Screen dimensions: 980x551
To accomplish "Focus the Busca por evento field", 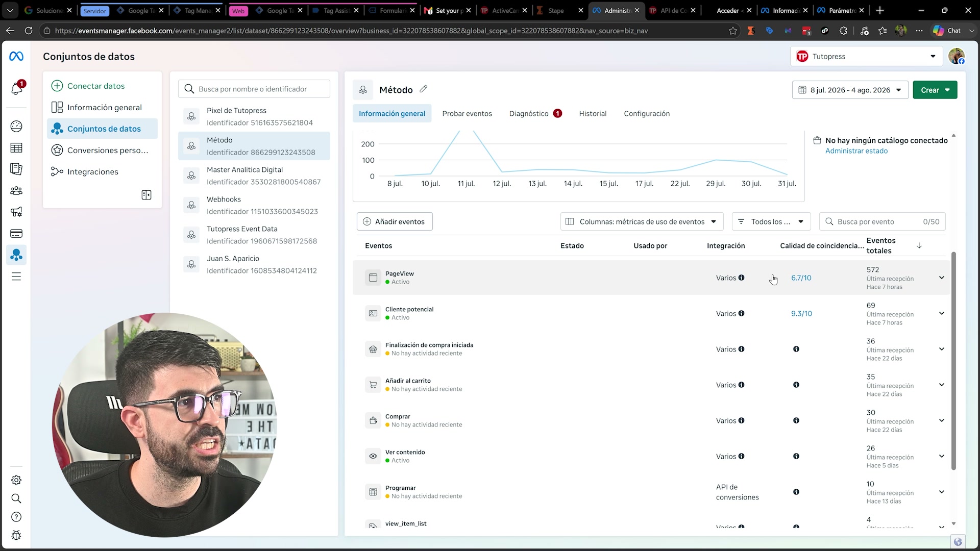I will (x=883, y=221).
